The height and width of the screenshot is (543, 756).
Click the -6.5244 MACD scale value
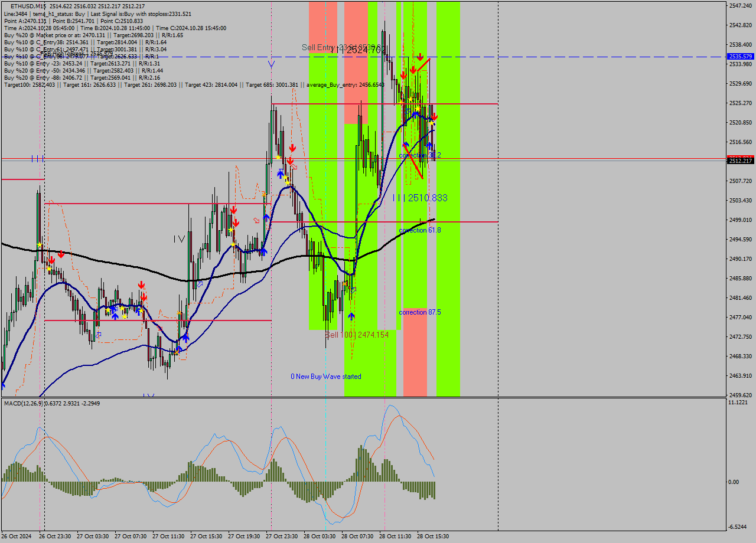[738, 526]
